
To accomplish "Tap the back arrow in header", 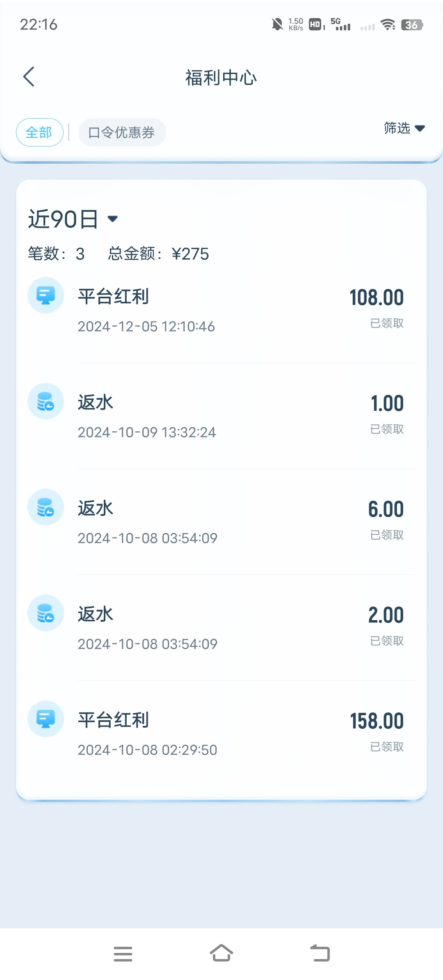I will (29, 77).
